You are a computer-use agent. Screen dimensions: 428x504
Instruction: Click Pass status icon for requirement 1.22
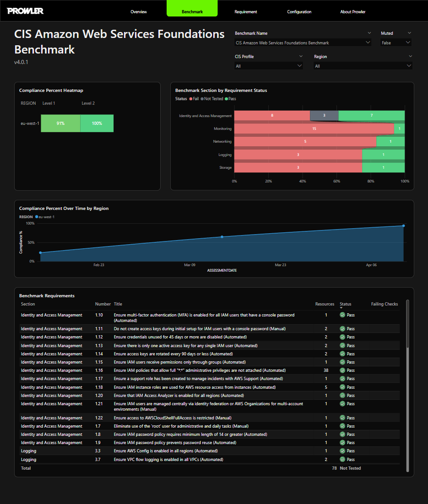(342, 418)
